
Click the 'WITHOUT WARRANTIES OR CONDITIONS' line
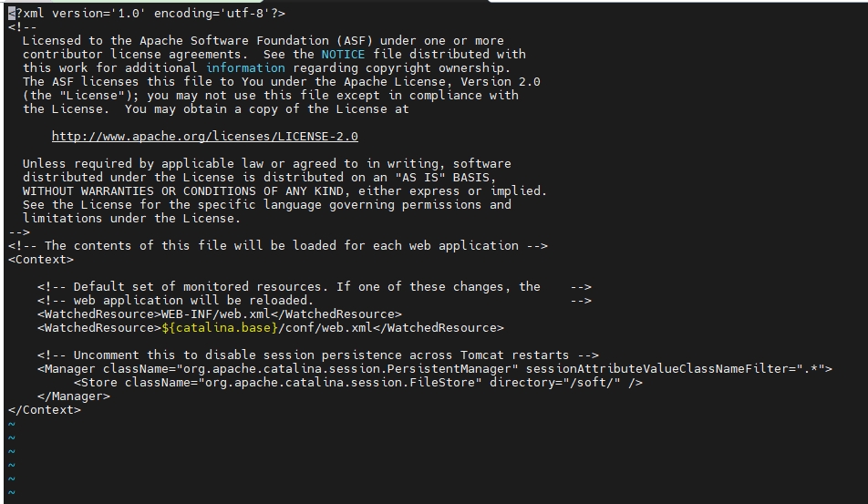(284, 190)
